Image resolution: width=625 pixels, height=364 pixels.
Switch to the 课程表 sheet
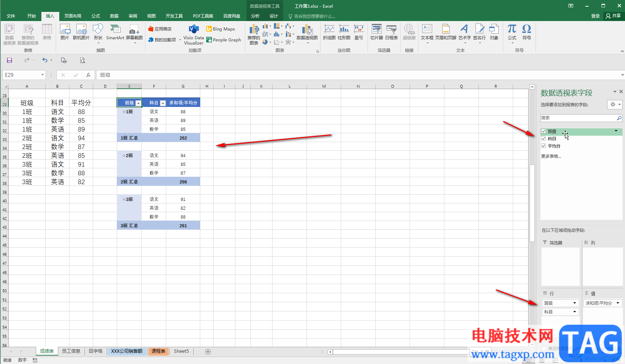coord(159,351)
